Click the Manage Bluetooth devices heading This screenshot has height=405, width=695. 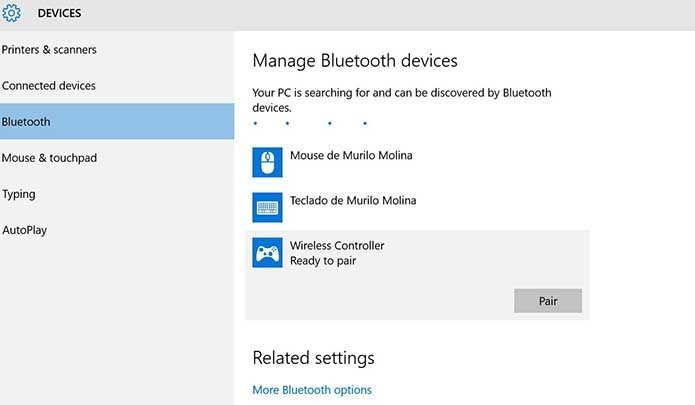click(x=355, y=61)
